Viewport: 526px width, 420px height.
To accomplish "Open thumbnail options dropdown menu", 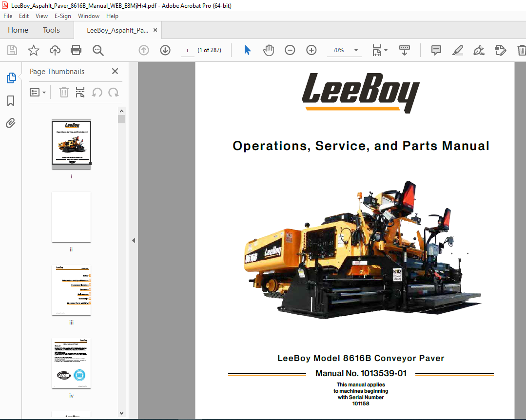I will 38,92.
